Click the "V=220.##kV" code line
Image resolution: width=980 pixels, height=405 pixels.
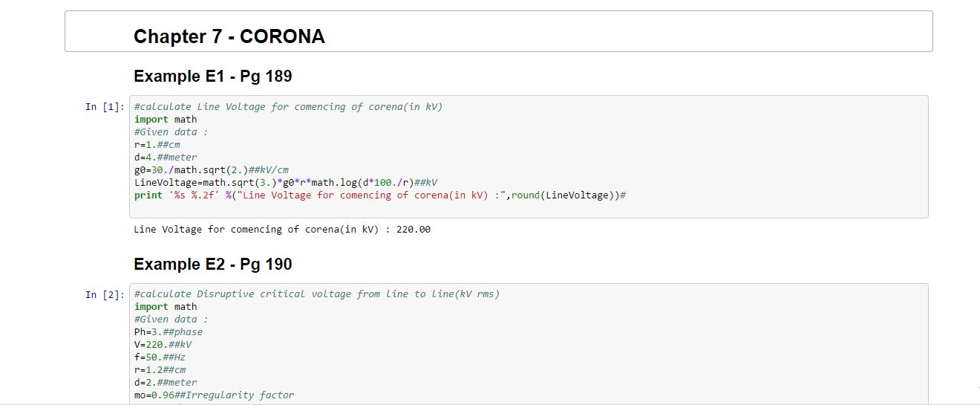point(163,345)
